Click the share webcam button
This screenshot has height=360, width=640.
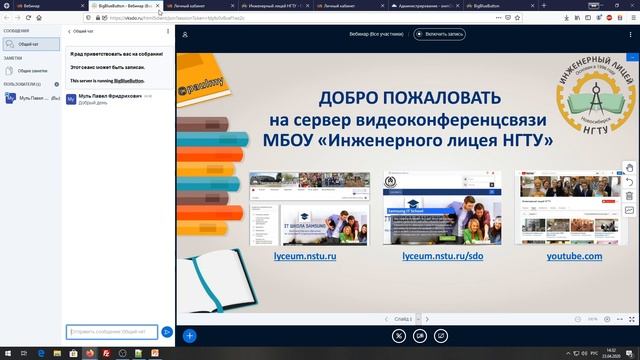point(420,336)
